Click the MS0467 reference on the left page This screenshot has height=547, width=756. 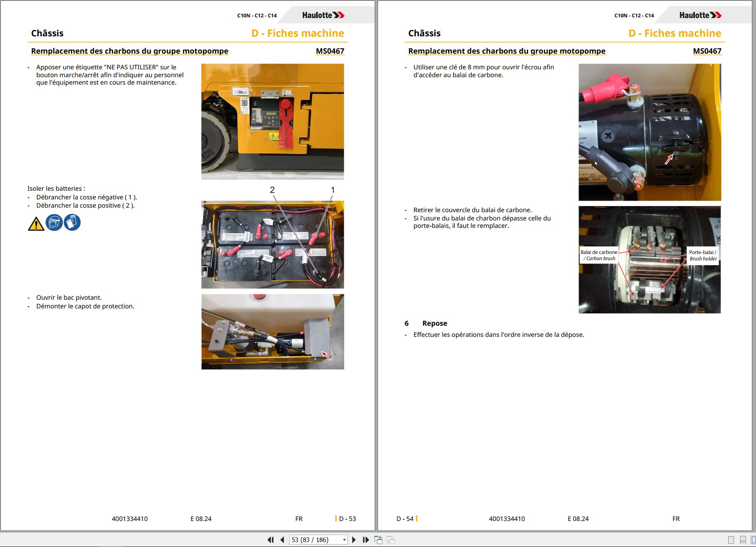click(x=330, y=51)
